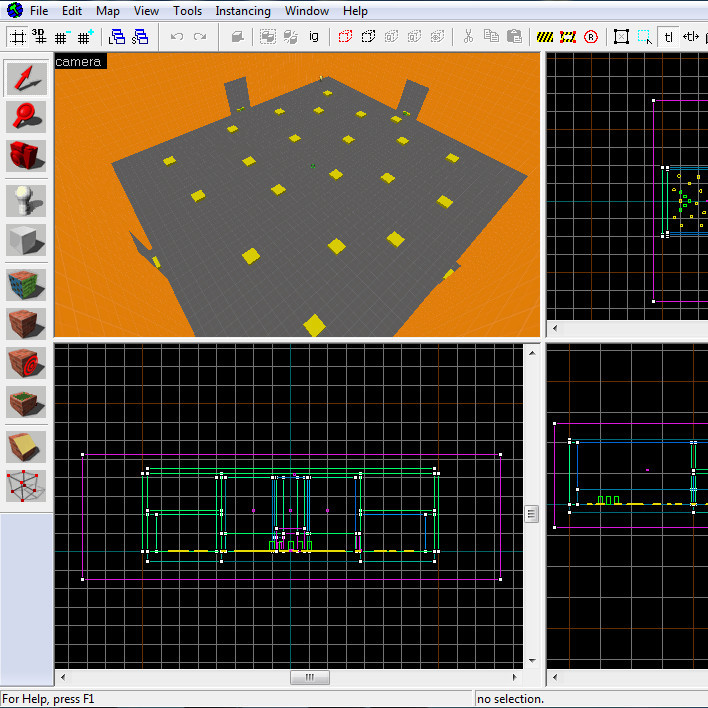Hide unselected objects (black box icon)
Image resolution: width=708 pixels, height=708 pixels.
(x=368, y=37)
